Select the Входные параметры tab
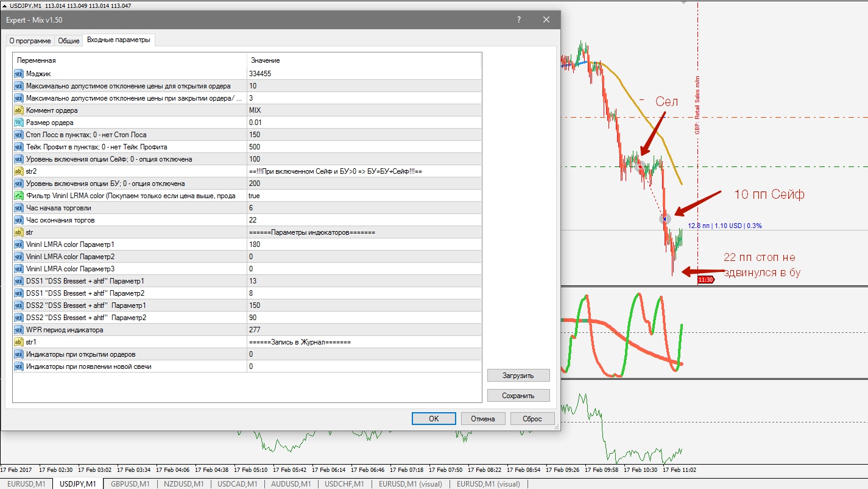The height and width of the screenshot is (489, 868). 118,40
